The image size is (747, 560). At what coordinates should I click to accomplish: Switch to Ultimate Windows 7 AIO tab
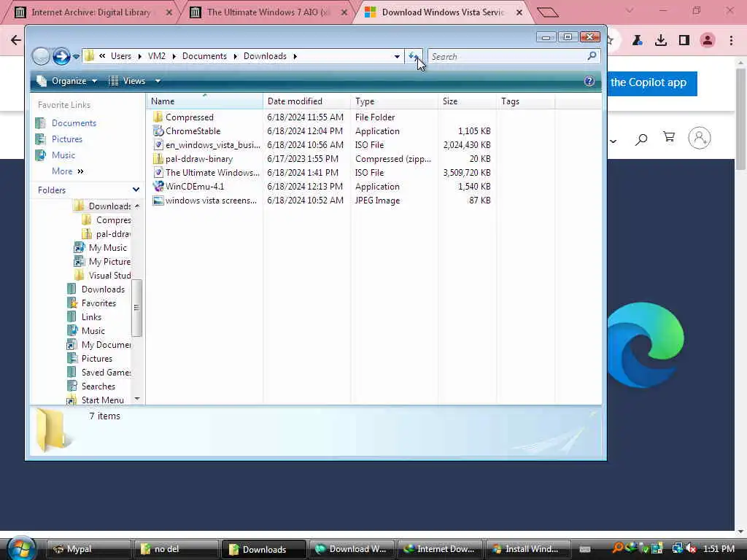coord(268,12)
